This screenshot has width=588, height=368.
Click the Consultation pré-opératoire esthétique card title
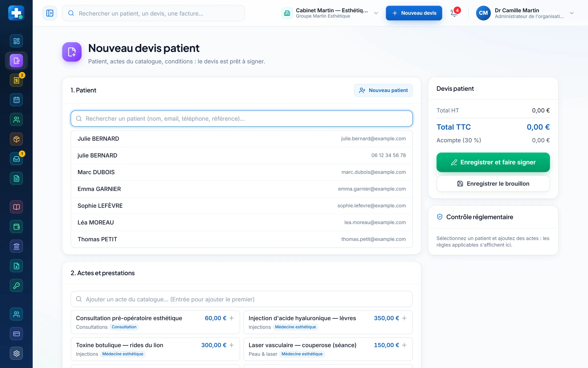[129, 318]
